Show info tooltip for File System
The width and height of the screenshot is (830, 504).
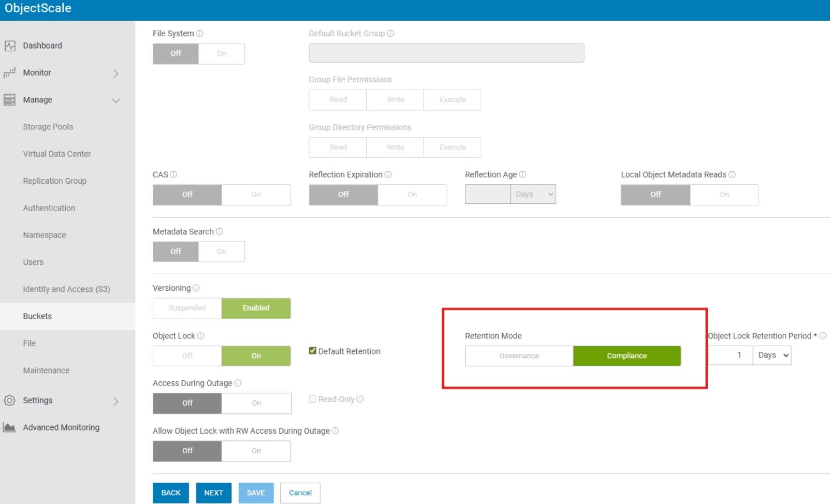click(x=200, y=34)
